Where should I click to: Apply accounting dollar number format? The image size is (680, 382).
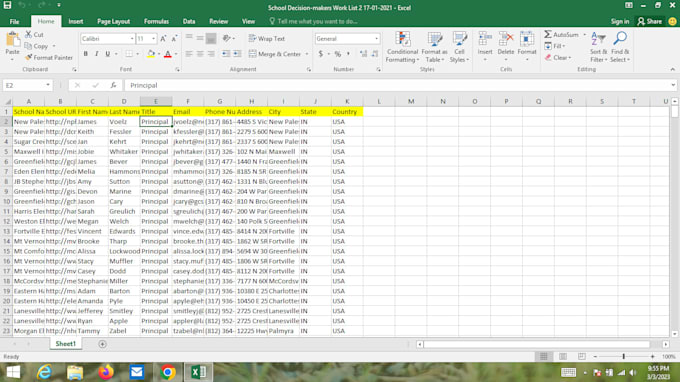(x=320, y=54)
